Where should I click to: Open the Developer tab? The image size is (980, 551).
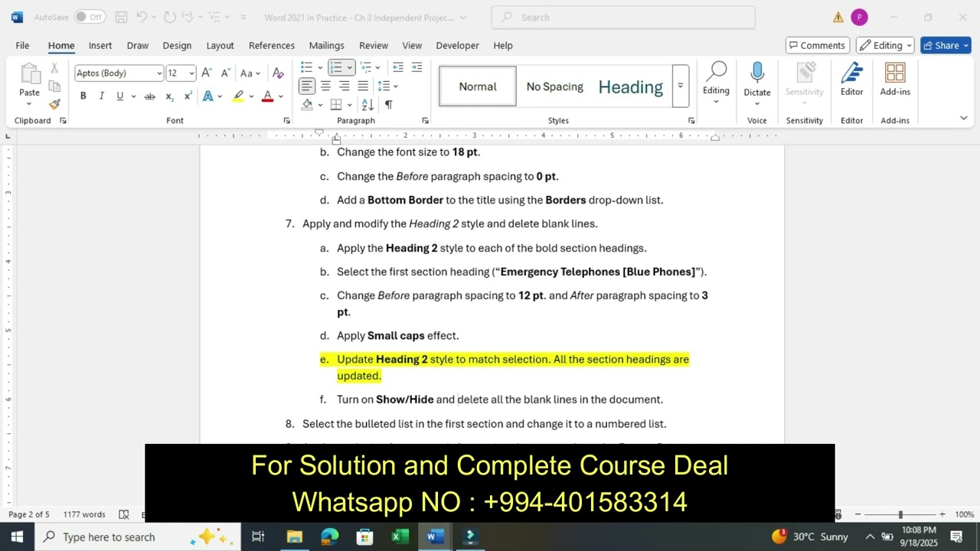pyautogui.click(x=457, y=45)
